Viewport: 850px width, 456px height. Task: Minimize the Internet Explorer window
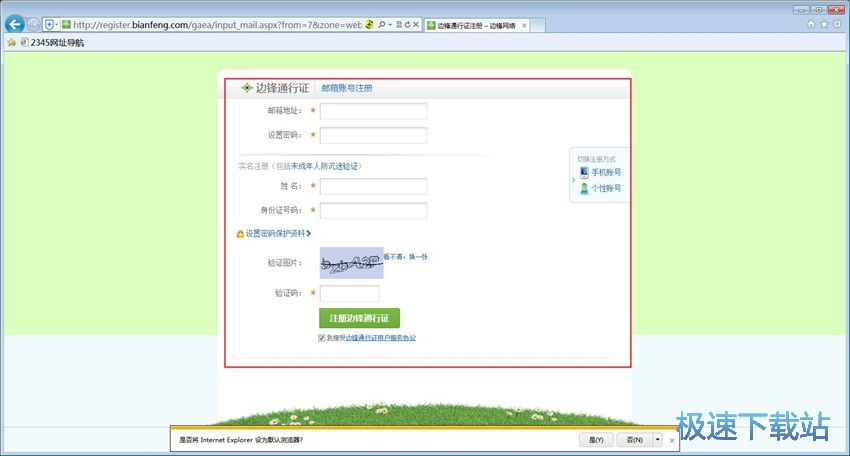(x=801, y=10)
